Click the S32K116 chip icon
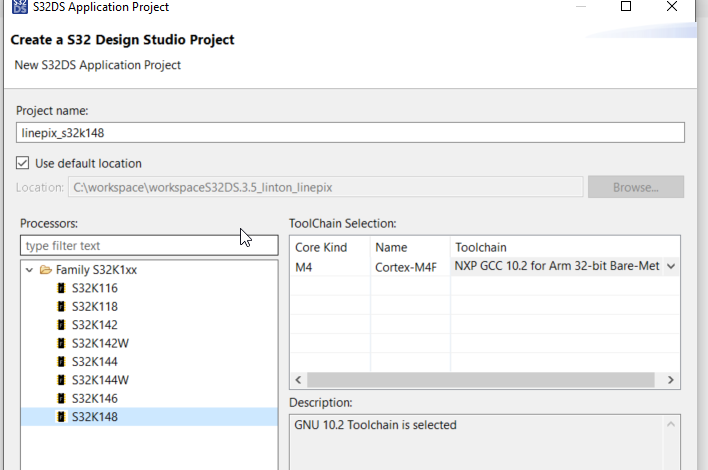Image resolution: width=708 pixels, height=470 pixels. pyautogui.click(x=62, y=288)
